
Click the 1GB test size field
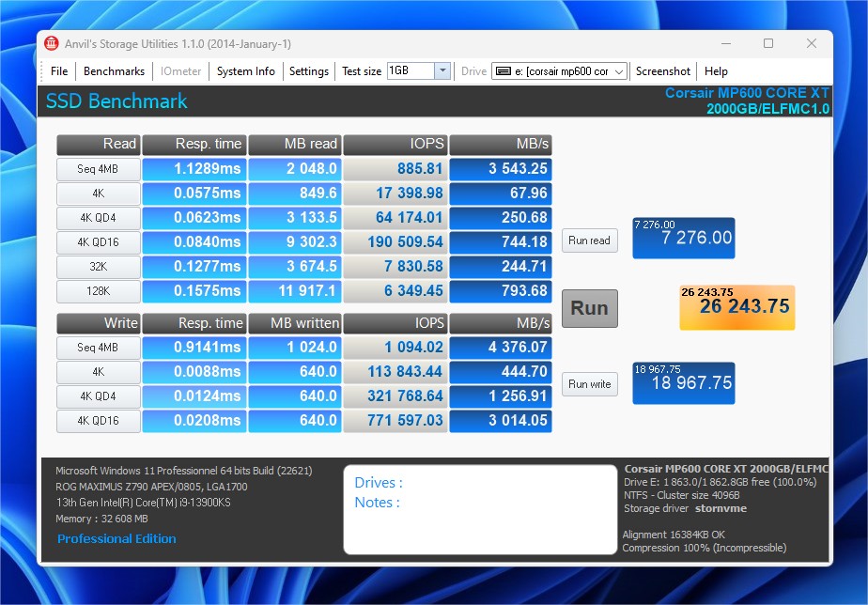411,70
